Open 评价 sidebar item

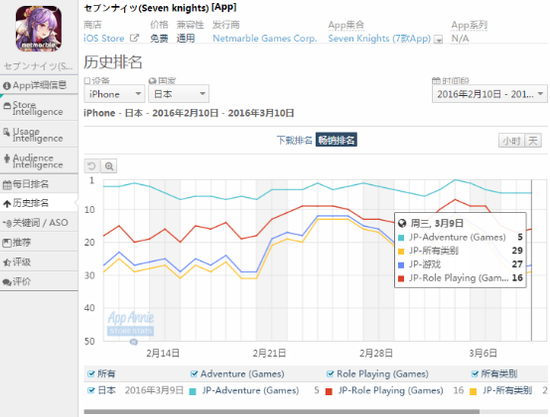pos(39,282)
